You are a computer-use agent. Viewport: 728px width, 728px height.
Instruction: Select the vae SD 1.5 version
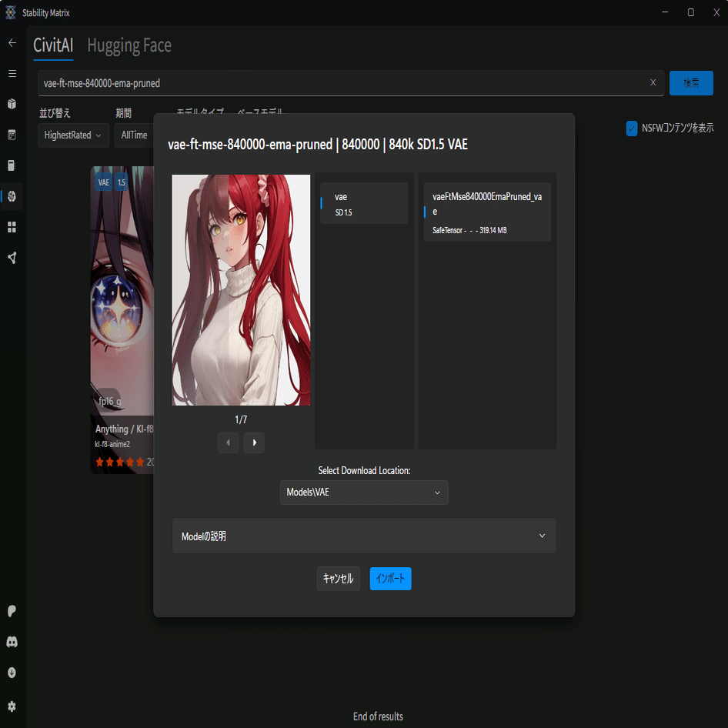[364, 203]
